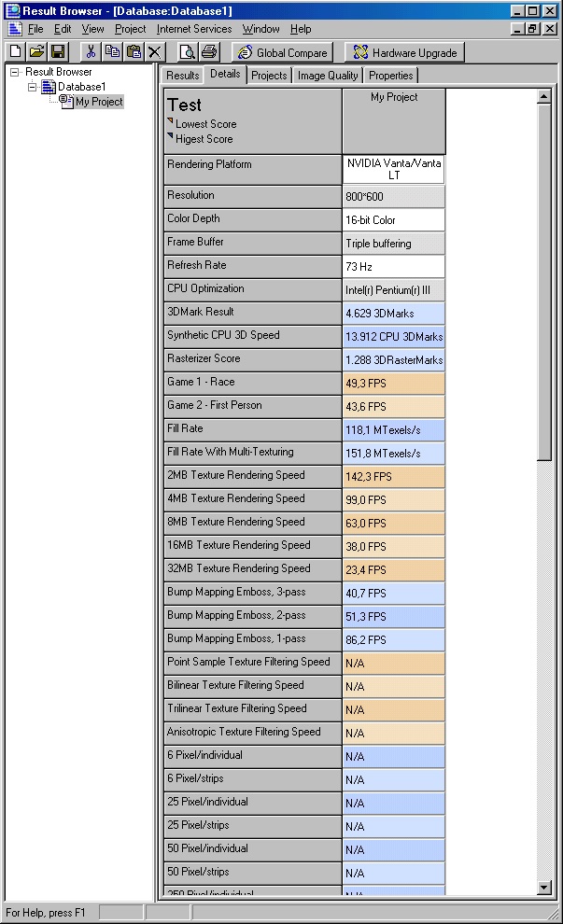563x924 pixels.
Task: Click the Delete X toolbar icon
Action: point(154,52)
